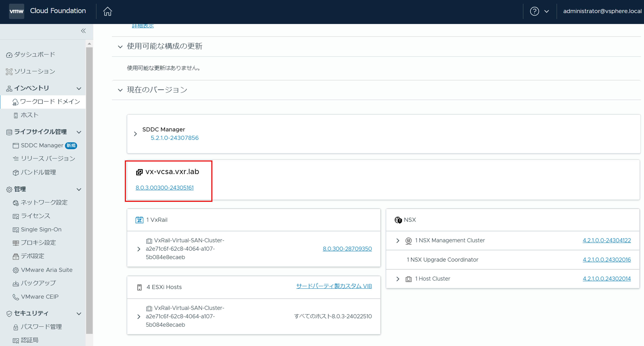644x346 pixels.
Task: Click Host Cluster version link 4.2.1.0.0.24302014
Action: click(607, 279)
